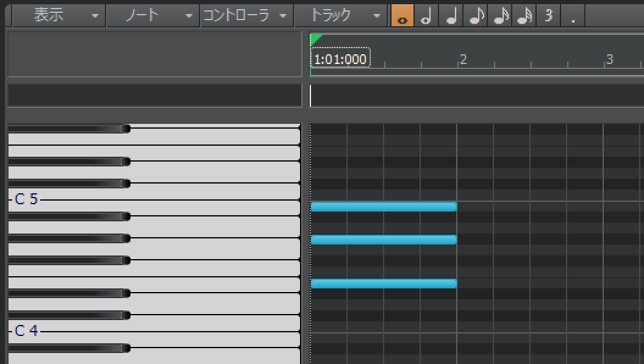Select the top blue note near C5
Screen dimensions: 644x364
click(x=383, y=207)
